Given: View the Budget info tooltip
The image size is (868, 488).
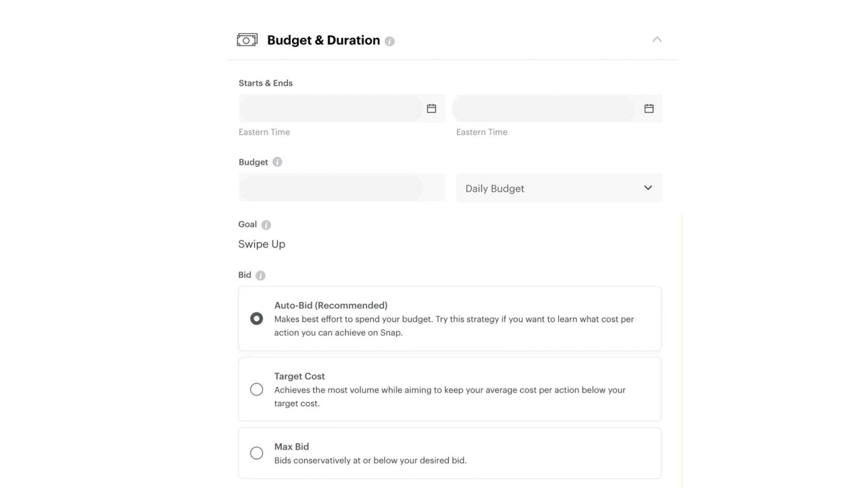Looking at the screenshot, I should point(277,162).
